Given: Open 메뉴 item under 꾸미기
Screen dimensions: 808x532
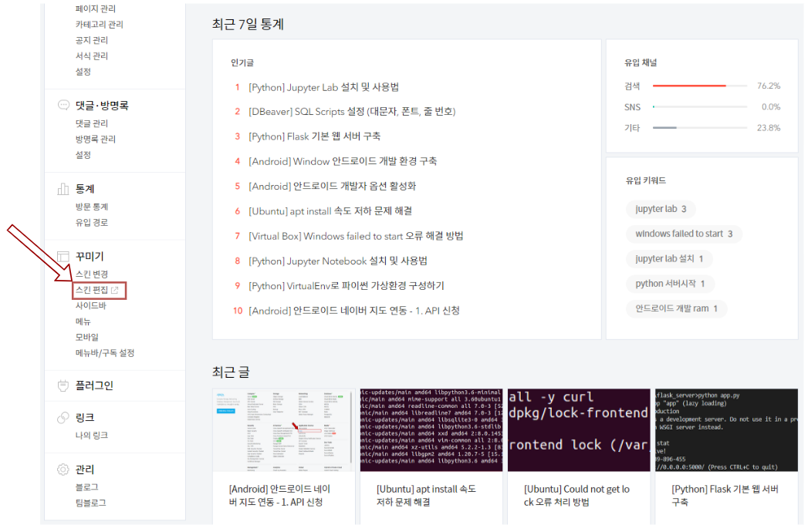Looking at the screenshot, I should click(x=83, y=322).
